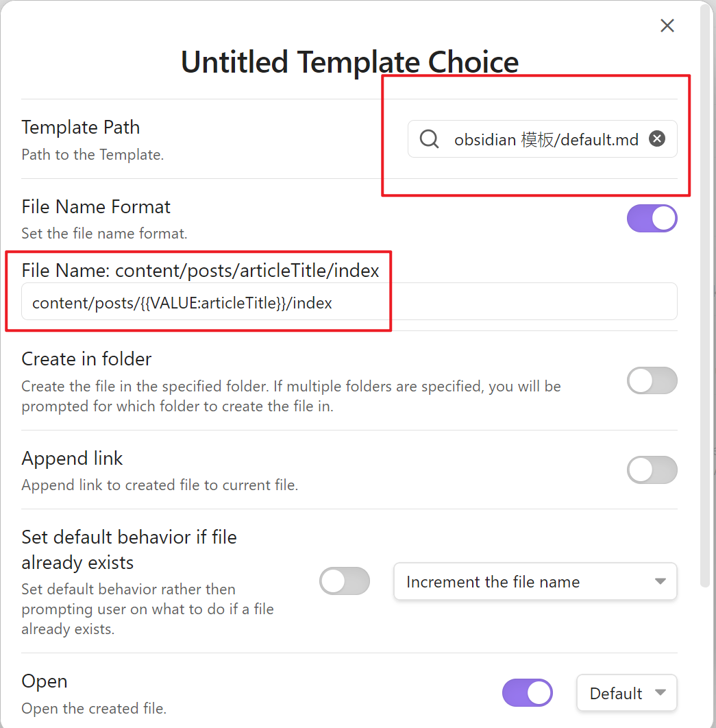Click the Template Path search field
This screenshot has width=716, height=728.
pyautogui.click(x=546, y=140)
